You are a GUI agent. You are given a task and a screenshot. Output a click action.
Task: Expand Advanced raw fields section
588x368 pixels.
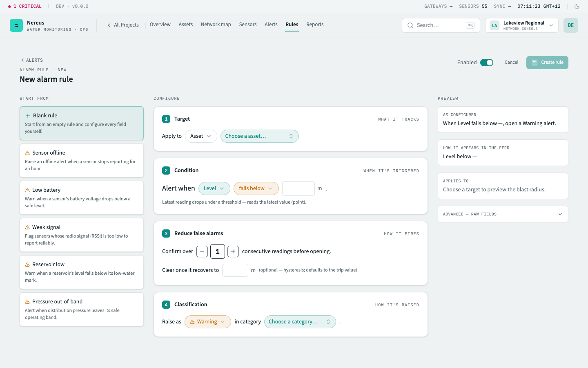coord(503,214)
